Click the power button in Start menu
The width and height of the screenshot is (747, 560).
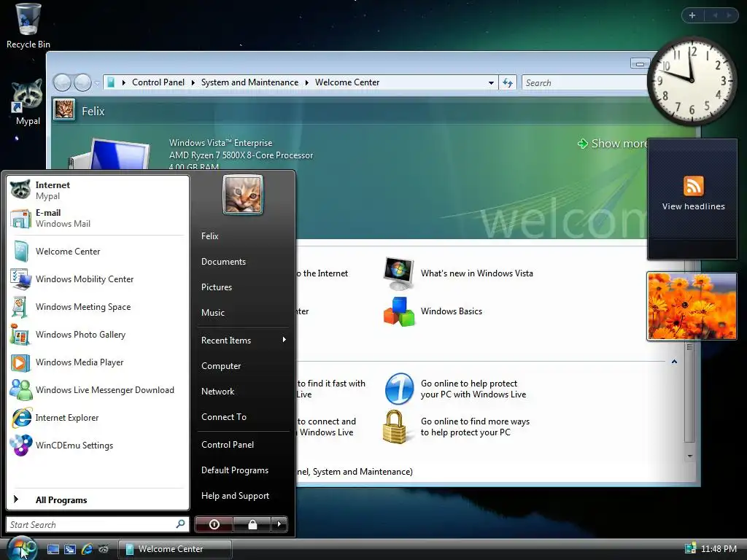(x=214, y=524)
